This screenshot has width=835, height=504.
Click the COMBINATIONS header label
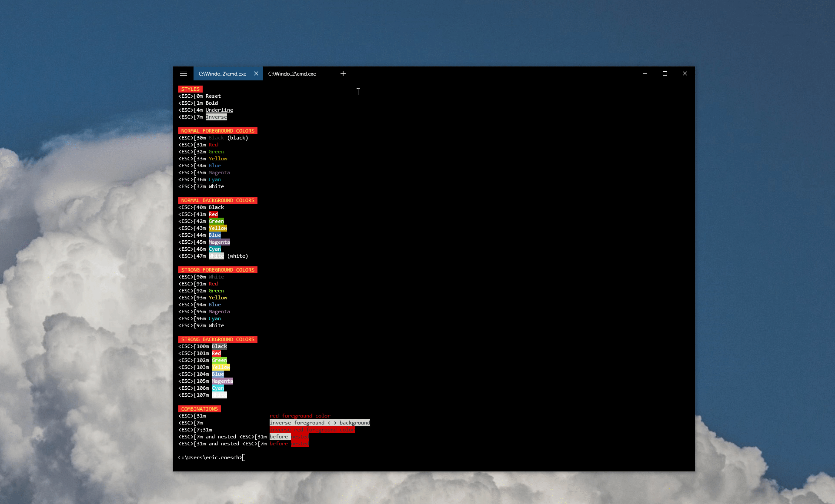tap(199, 409)
